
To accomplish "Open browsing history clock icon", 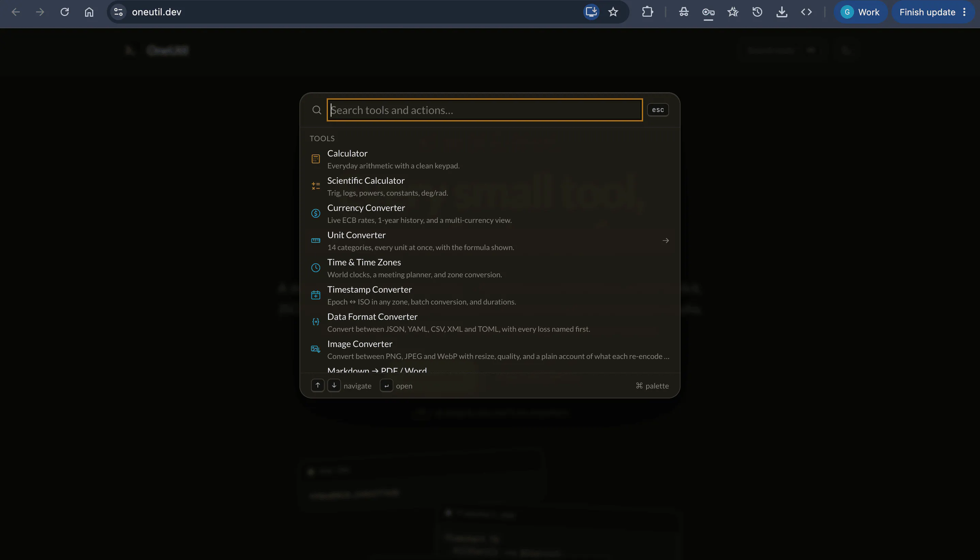I will [757, 12].
